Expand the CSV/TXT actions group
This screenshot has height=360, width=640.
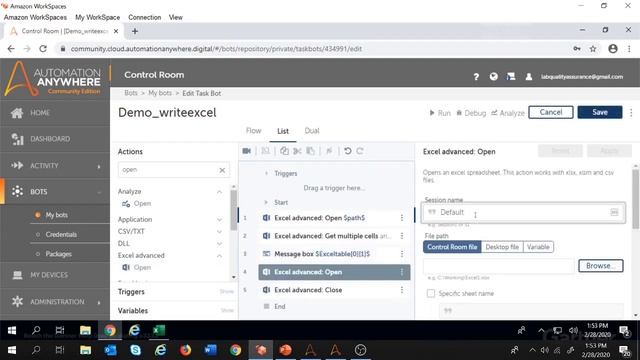[219, 231]
